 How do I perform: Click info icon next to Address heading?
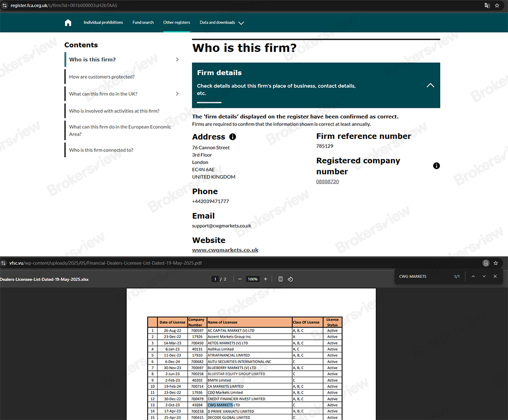tap(233, 137)
